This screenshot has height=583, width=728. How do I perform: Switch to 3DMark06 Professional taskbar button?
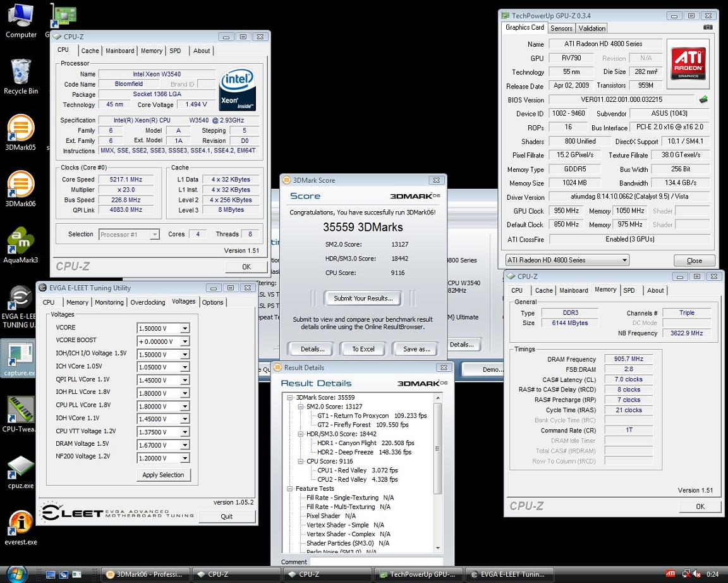click(x=146, y=575)
